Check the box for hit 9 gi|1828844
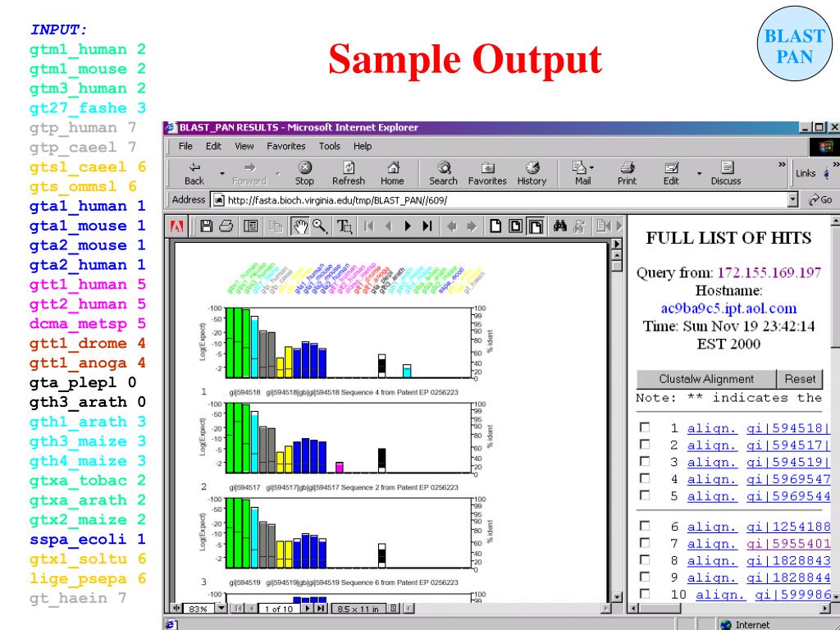This screenshot has height=630, width=840. [x=645, y=577]
